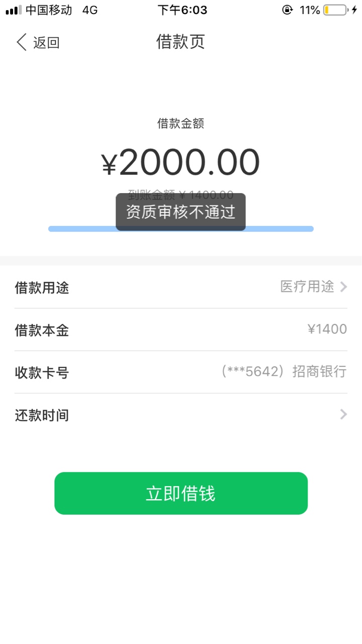Image resolution: width=362 pixels, height=644 pixels.
Task: Tap the back arrow icon
Action: pos(21,42)
